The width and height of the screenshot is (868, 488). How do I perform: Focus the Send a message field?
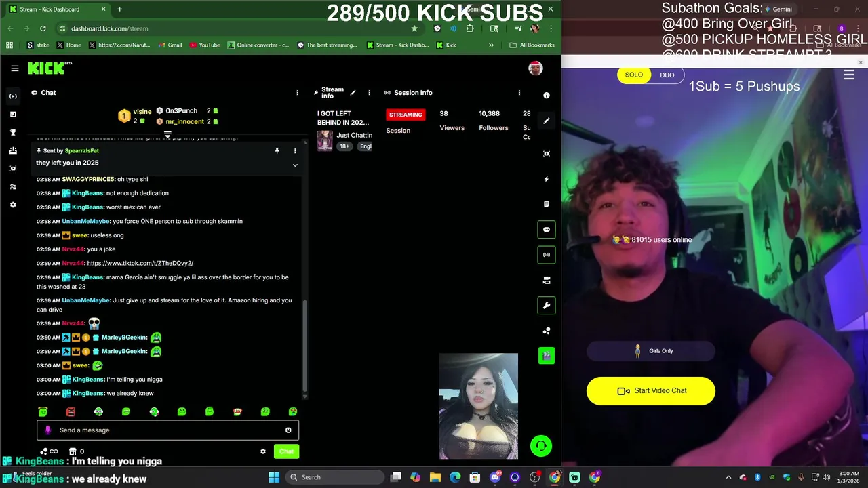pos(167,430)
